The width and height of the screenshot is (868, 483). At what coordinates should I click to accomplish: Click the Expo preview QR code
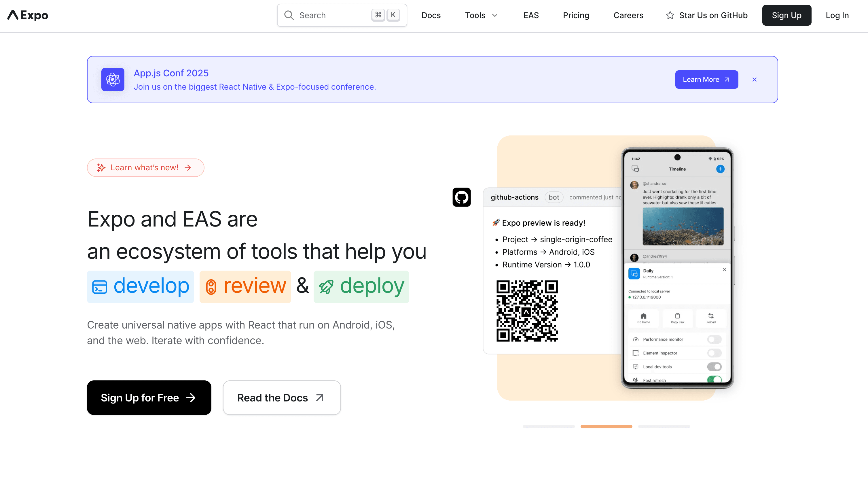click(x=527, y=311)
